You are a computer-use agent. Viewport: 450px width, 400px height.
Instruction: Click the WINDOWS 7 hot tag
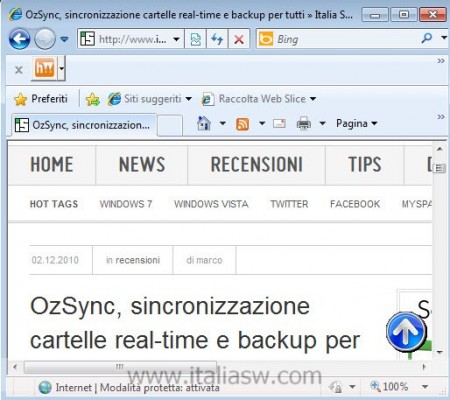[126, 204]
